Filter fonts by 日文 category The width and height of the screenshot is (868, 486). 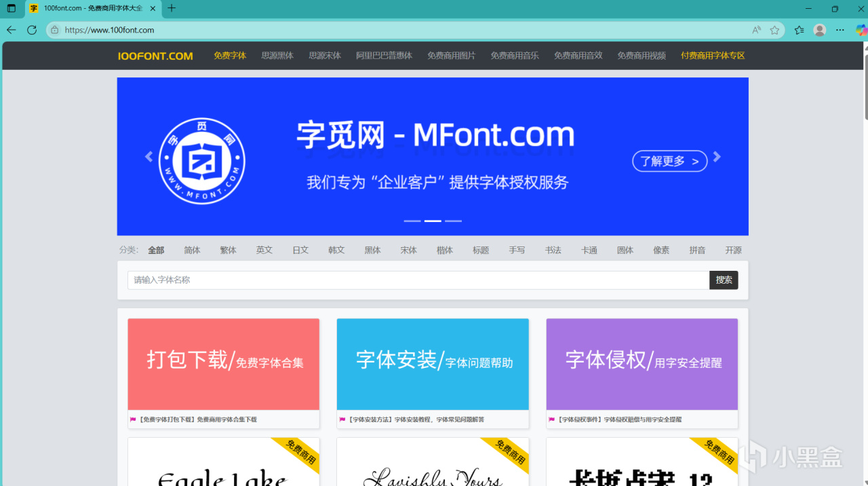pyautogui.click(x=300, y=250)
